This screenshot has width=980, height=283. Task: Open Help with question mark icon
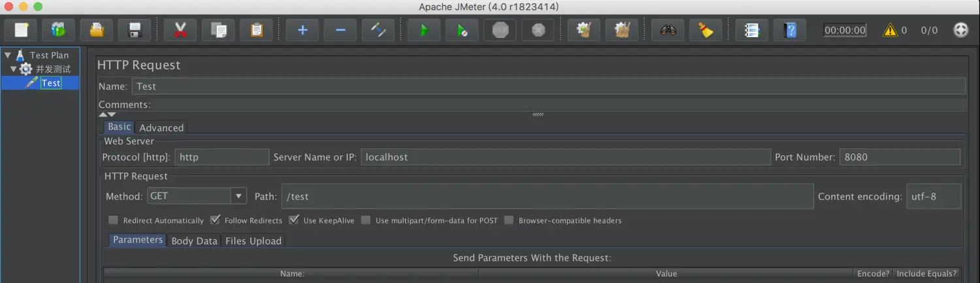pos(790,30)
